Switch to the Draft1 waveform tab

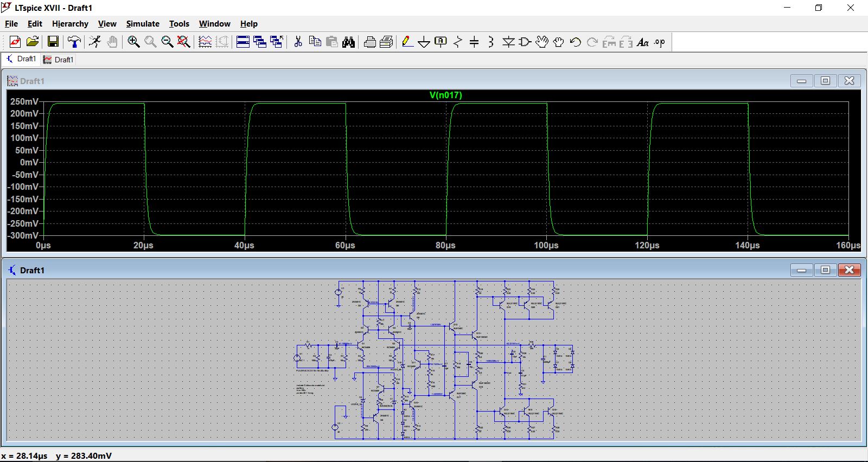(59, 59)
